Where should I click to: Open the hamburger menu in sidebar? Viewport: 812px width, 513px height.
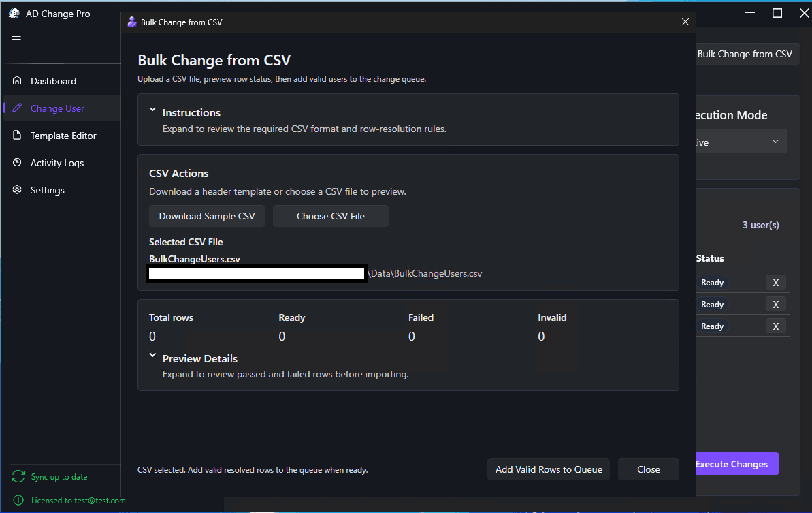coord(16,40)
